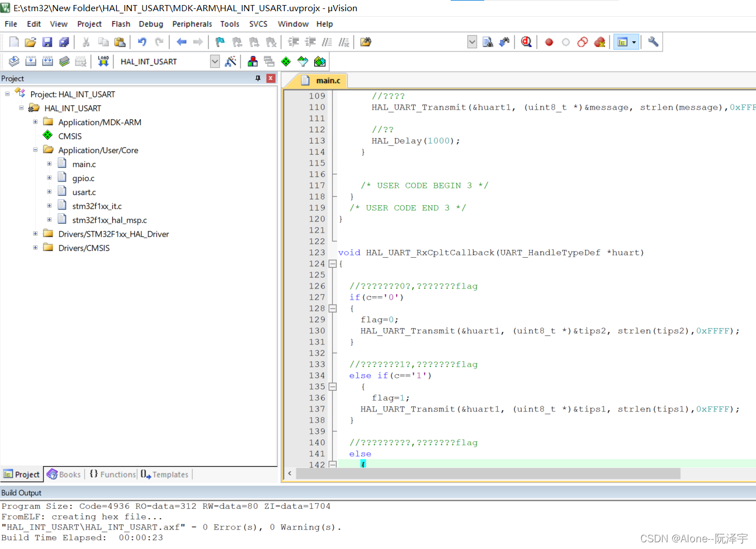This screenshot has width=756, height=549.
Task: Collapse the code block at line 124
Action: point(333,264)
